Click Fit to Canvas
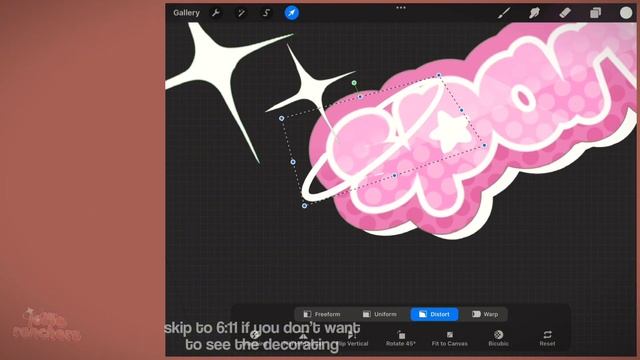The image size is (640, 360). (450, 339)
